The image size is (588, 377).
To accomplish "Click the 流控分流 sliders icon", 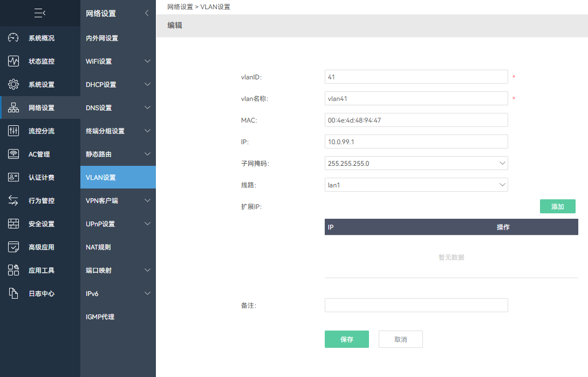I will click(x=13, y=131).
